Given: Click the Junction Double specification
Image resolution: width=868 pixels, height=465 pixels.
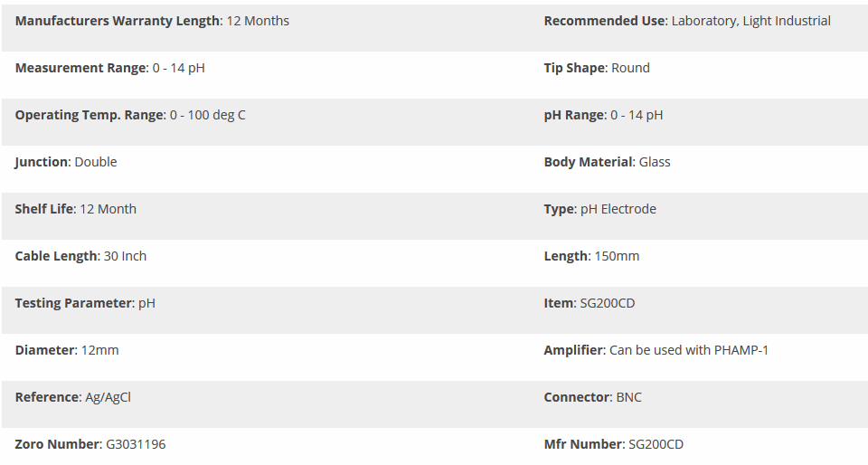Looking at the screenshot, I should [66, 162].
